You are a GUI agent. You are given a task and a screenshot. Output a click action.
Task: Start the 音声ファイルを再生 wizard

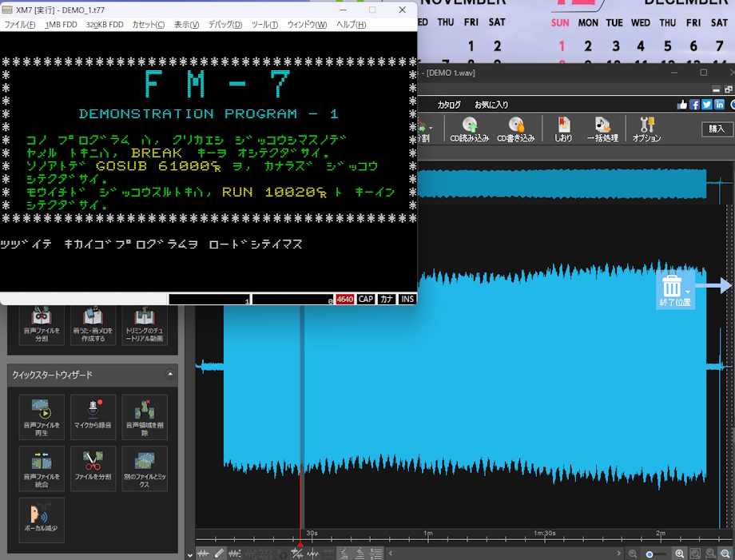(x=42, y=417)
